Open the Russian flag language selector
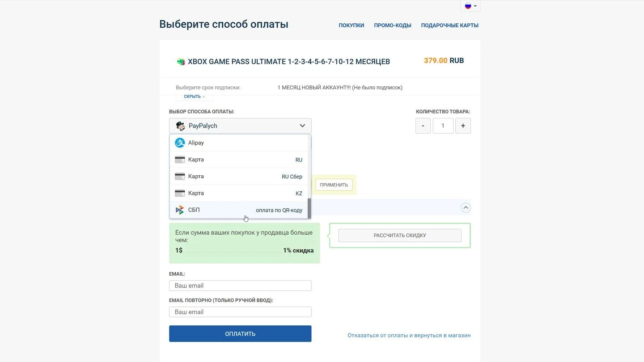Image resolution: width=644 pixels, height=362 pixels. pos(470,6)
